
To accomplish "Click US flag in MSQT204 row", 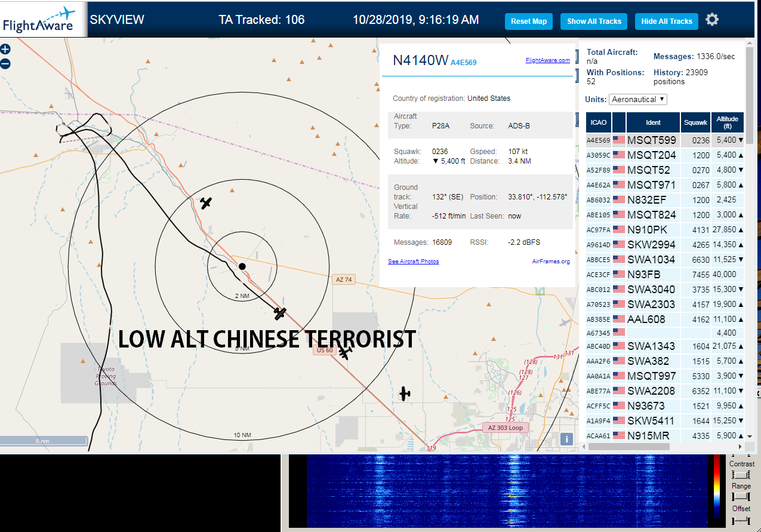I will (618, 155).
